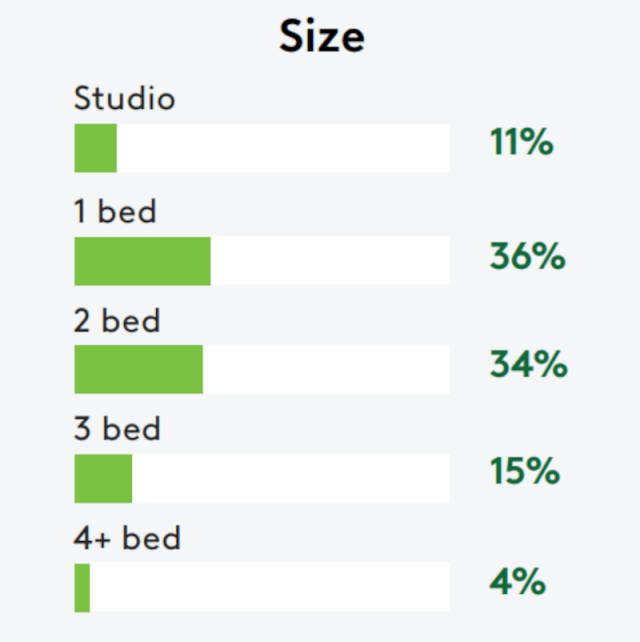This screenshot has height=642, width=640.
Task: Click the green 2 bed bar fill
Action: [x=138, y=369]
